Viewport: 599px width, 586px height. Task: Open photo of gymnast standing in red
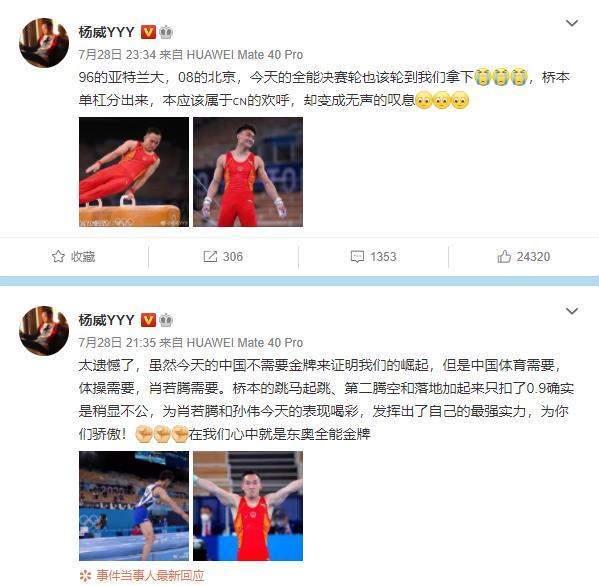[x=248, y=172]
